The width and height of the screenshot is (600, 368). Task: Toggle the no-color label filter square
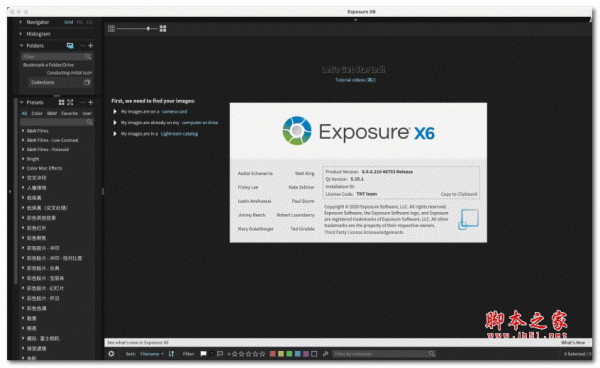tap(314, 354)
